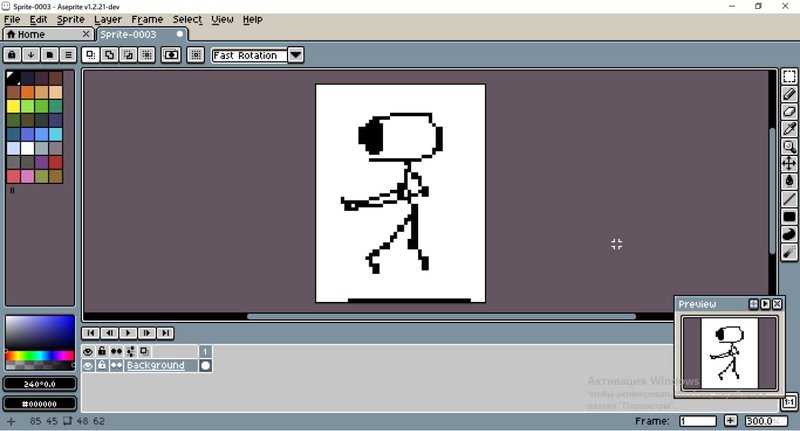The height and width of the screenshot is (431, 800).
Task: Select the Background layer name
Action: pyautogui.click(x=156, y=365)
